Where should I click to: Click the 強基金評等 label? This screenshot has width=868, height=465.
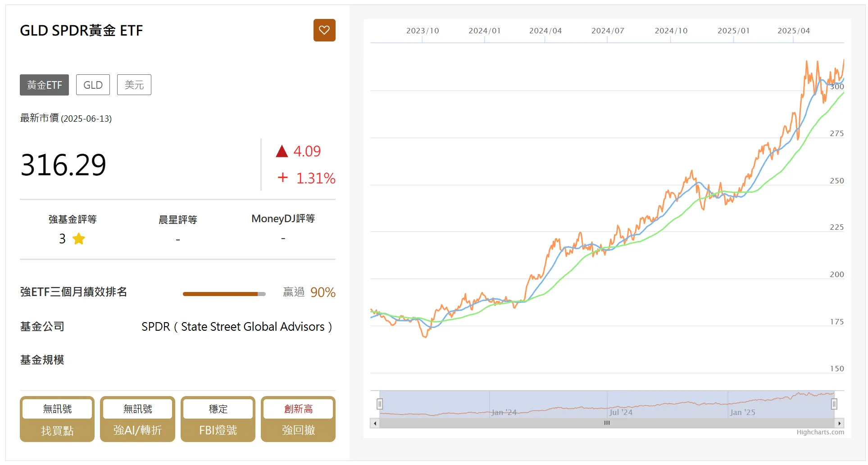pyautogui.click(x=73, y=219)
